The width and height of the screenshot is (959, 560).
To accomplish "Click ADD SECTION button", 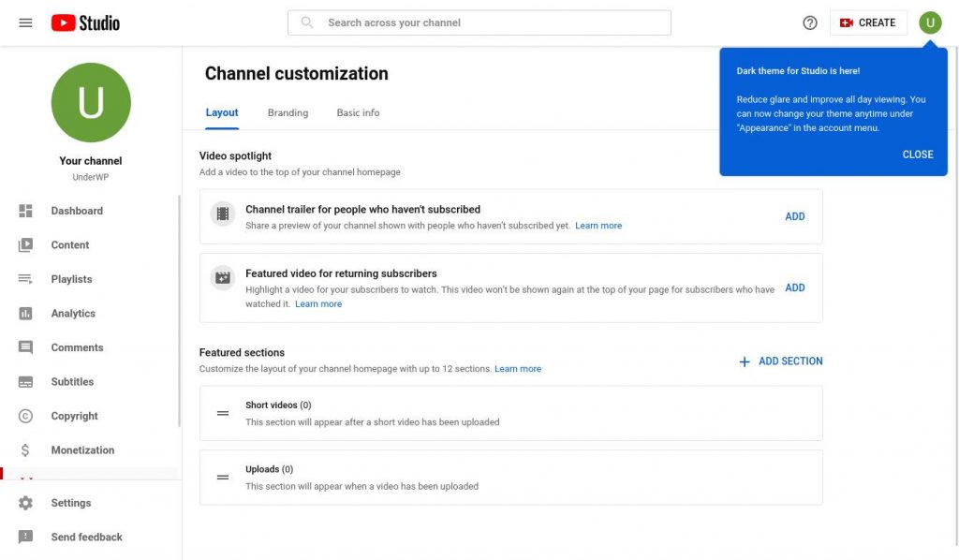I will tap(780, 361).
